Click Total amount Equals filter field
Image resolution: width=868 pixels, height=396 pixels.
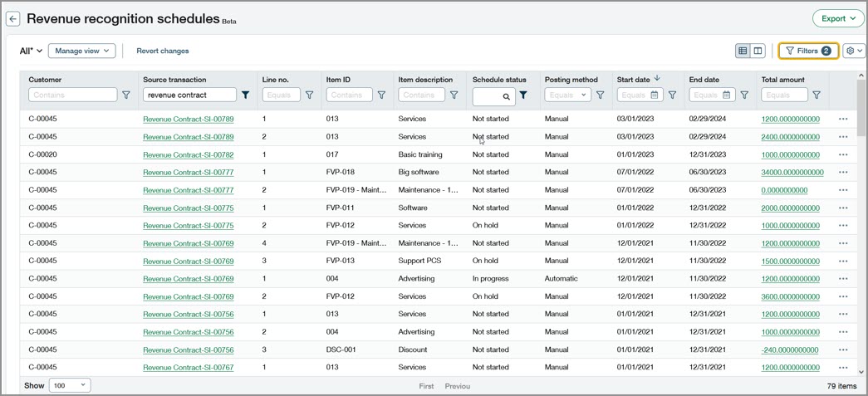click(x=784, y=95)
